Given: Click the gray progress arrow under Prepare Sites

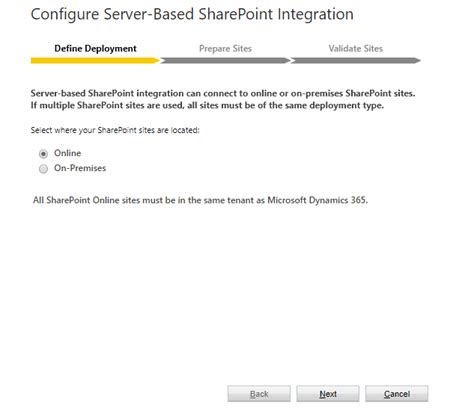Looking at the screenshot, I should click(225, 61).
